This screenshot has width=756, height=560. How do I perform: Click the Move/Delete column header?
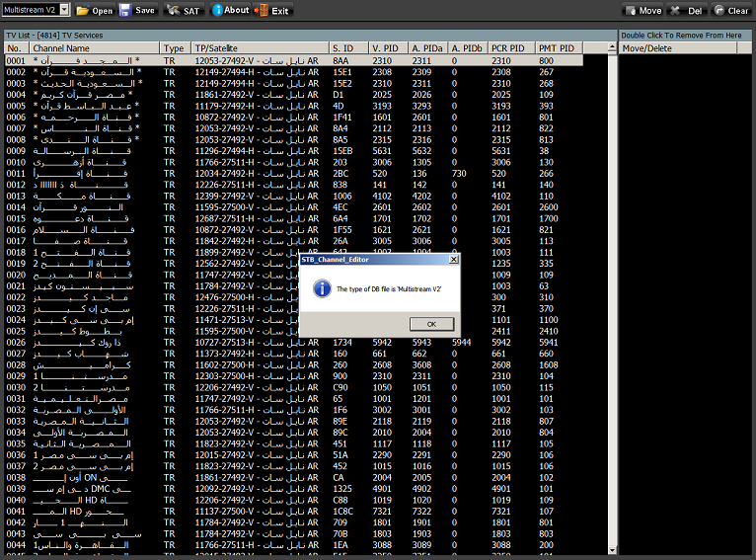[678, 48]
